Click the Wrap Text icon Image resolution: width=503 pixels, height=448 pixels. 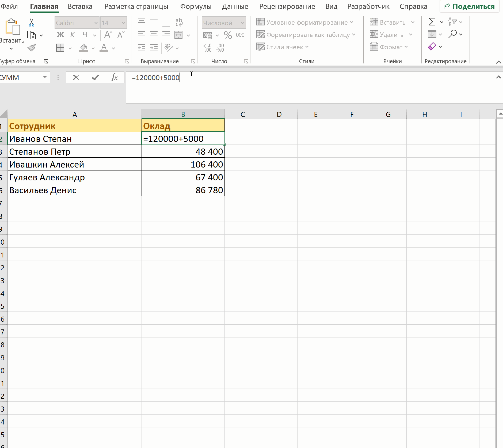179,22
